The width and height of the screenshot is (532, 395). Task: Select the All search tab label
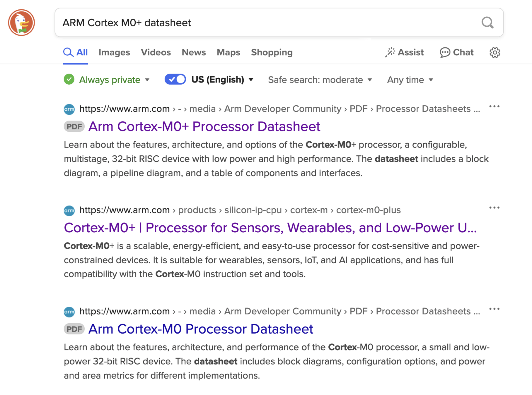(x=82, y=52)
